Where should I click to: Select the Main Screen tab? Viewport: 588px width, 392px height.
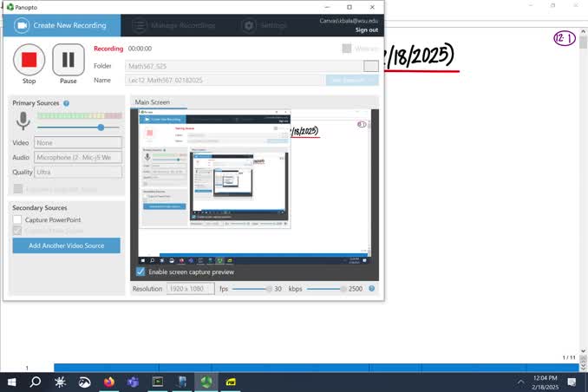pyautogui.click(x=153, y=102)
